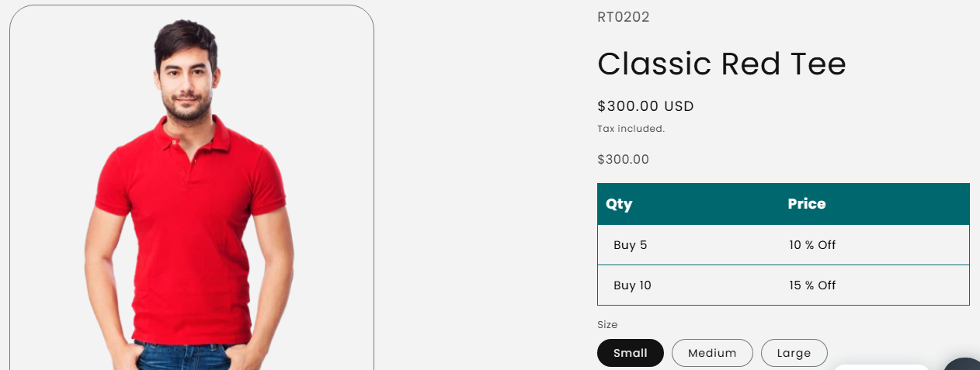Click the Qty column header
This screenshot has height=370, width=980.
[619, 204]
